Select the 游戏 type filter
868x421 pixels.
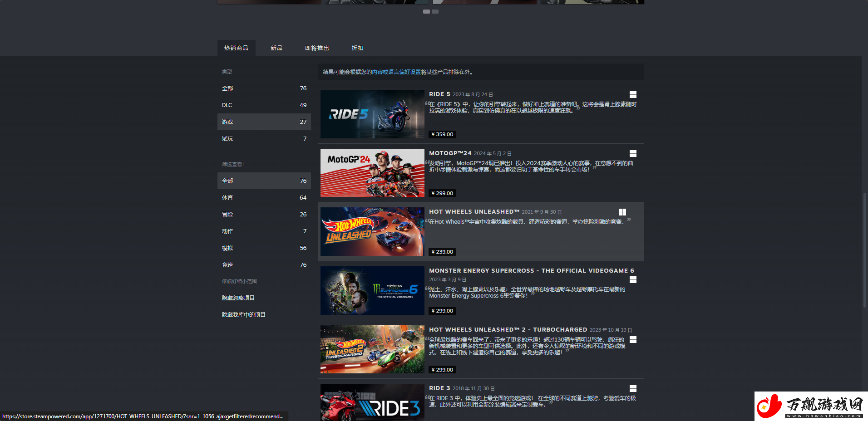pos(264,122)
